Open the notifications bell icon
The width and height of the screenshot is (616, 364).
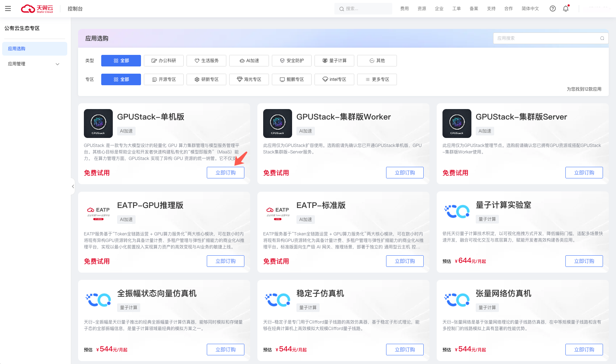pos(566,9)
